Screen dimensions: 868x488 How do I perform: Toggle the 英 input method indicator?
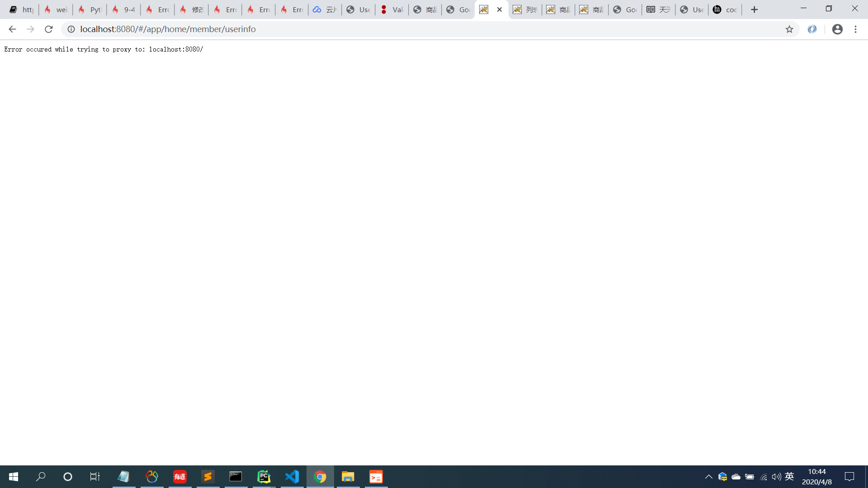tap(789, 476)
